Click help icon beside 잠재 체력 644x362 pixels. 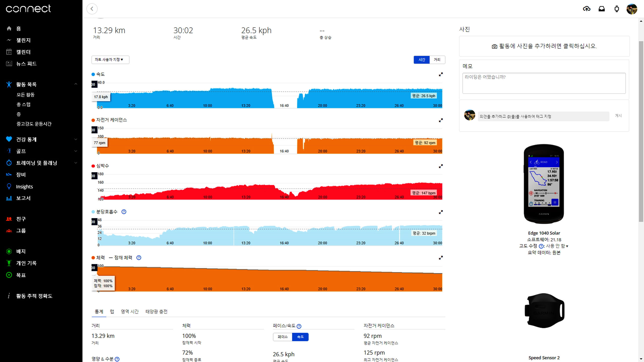pyautogui.click(x=139, y=258)
